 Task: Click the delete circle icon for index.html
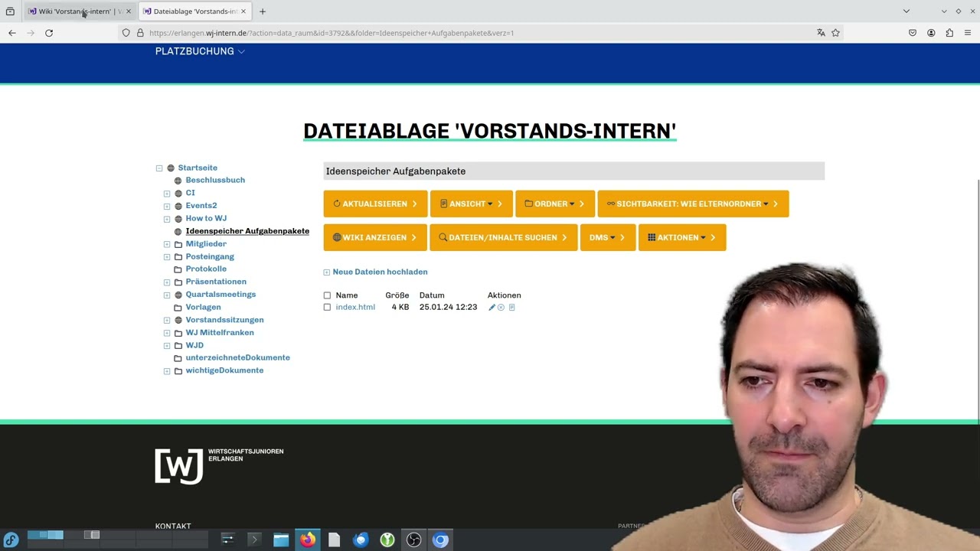[501, 308]
